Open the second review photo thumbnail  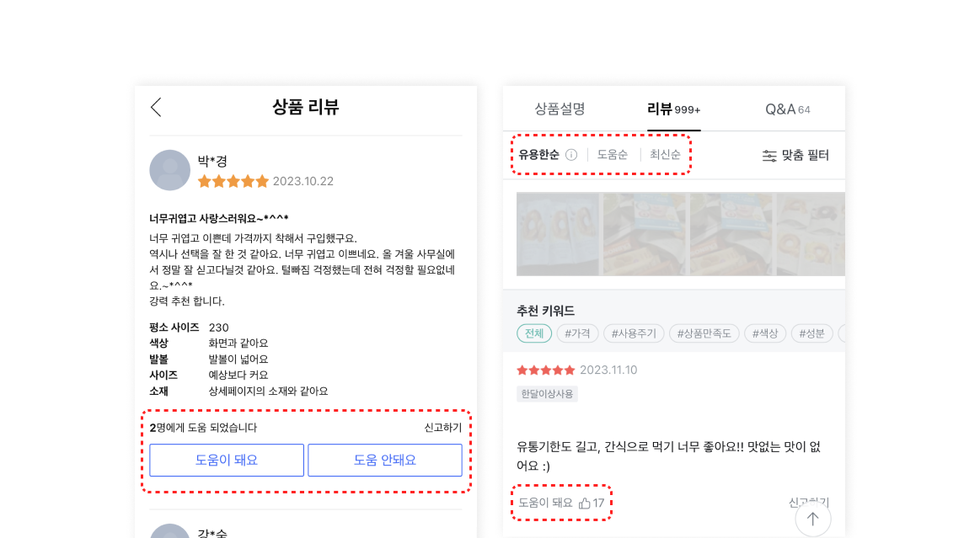644,234
